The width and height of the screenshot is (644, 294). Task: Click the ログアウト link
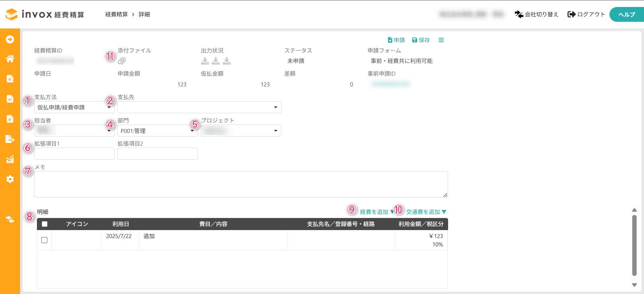pyautogui.click(x=586, y=14)
